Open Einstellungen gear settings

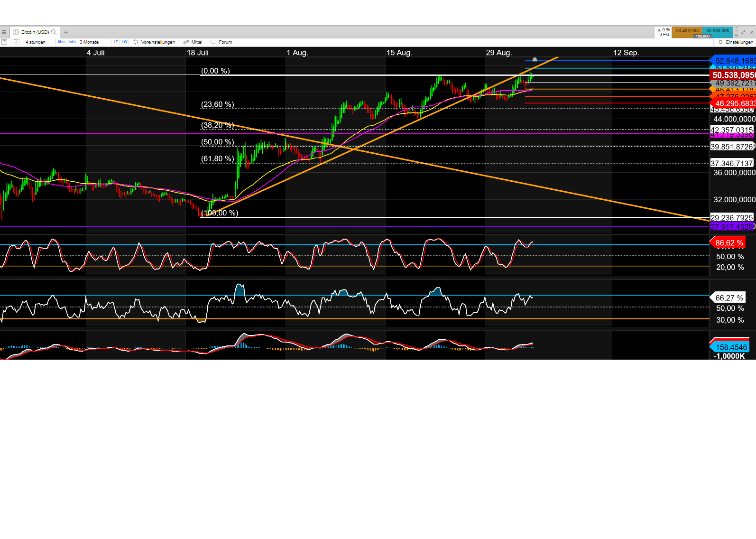[735, 42]
